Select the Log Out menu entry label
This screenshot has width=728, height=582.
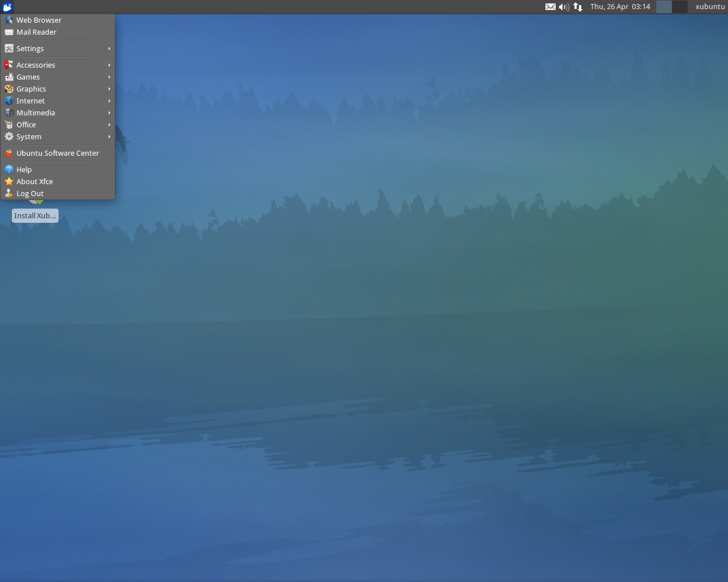coord(30,193)
